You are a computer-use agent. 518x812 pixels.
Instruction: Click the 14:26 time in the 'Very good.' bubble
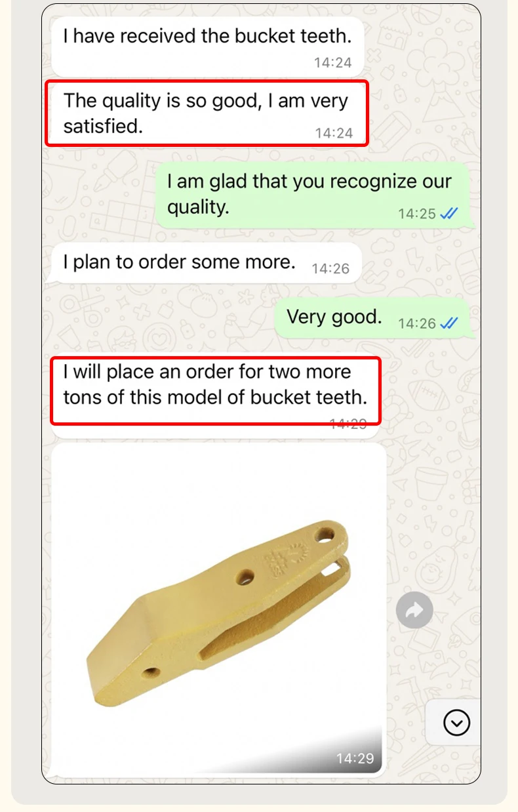tap(417, 323)
